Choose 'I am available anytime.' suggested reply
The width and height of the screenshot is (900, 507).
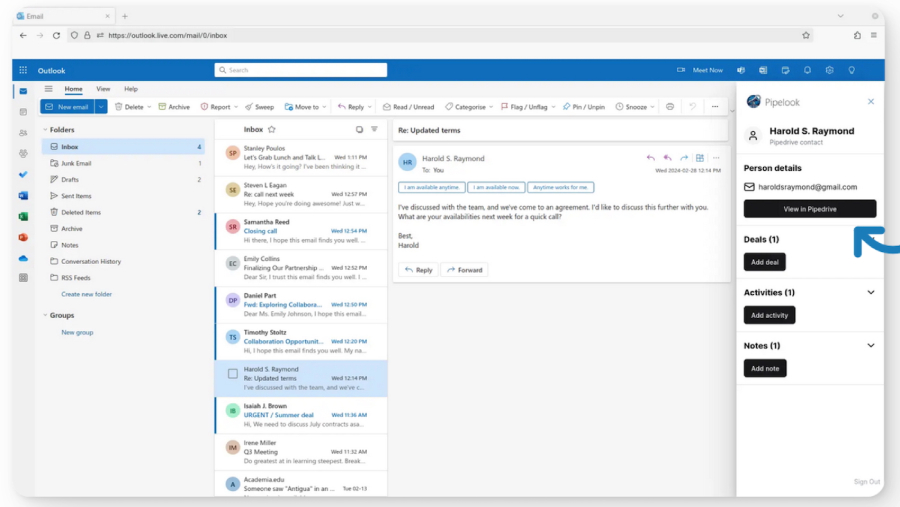[x=432, y=187]
